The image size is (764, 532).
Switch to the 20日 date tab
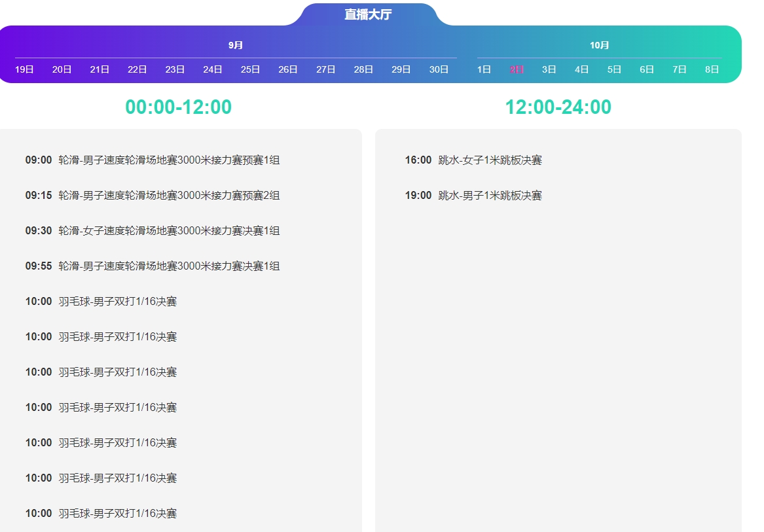coord(62,69)
